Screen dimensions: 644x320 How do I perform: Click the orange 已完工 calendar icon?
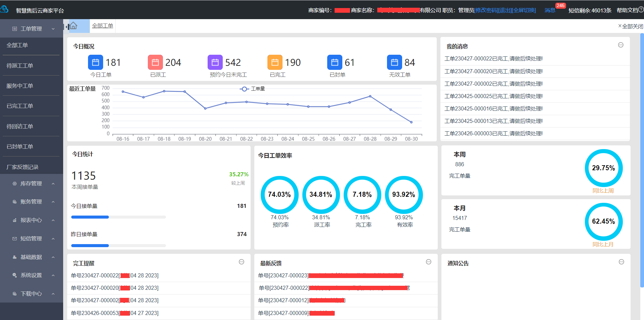click(275, 62)
